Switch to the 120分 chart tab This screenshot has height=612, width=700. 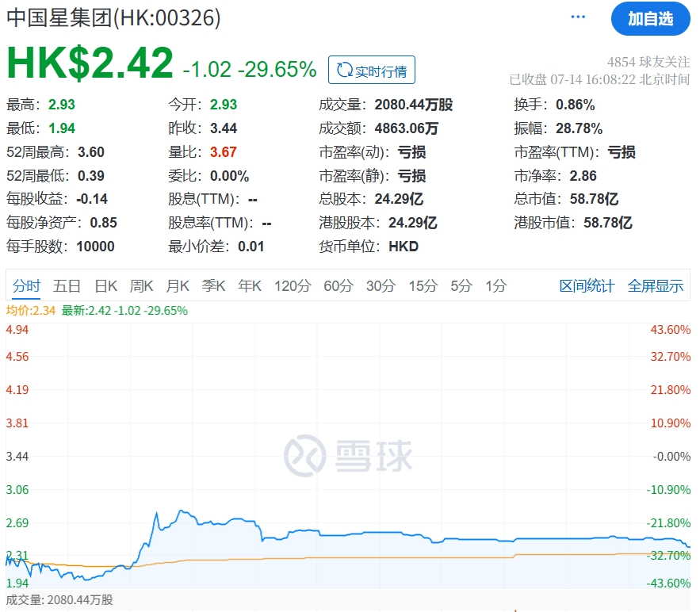(293, 285)
